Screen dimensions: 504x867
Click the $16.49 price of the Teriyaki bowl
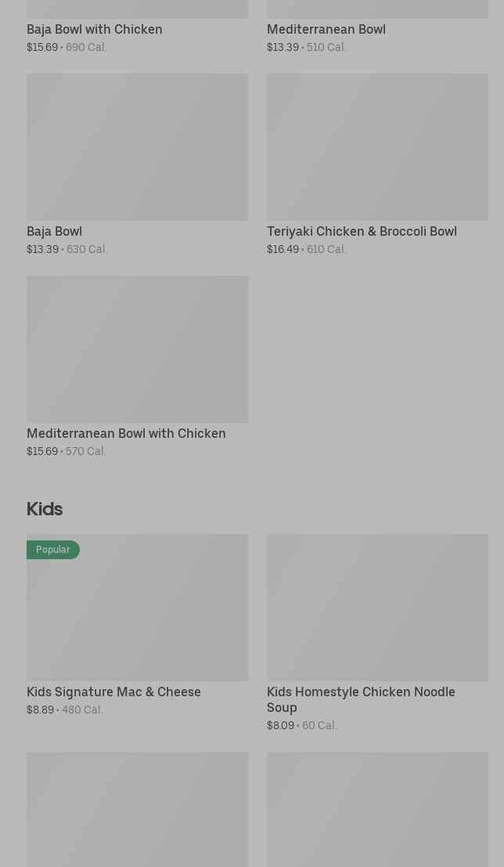coord(283,250)
